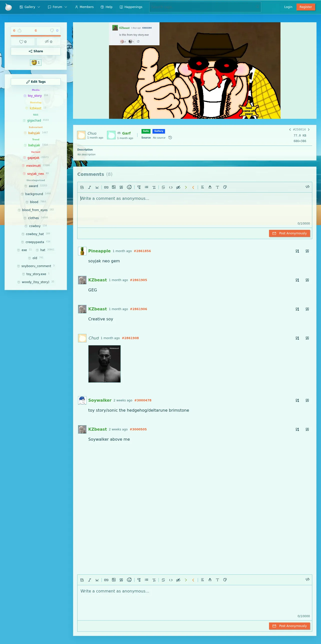Viewport: 321px width, 644px height.
Task: Insert an image in the lower comment editor
Action: [114, 580]
